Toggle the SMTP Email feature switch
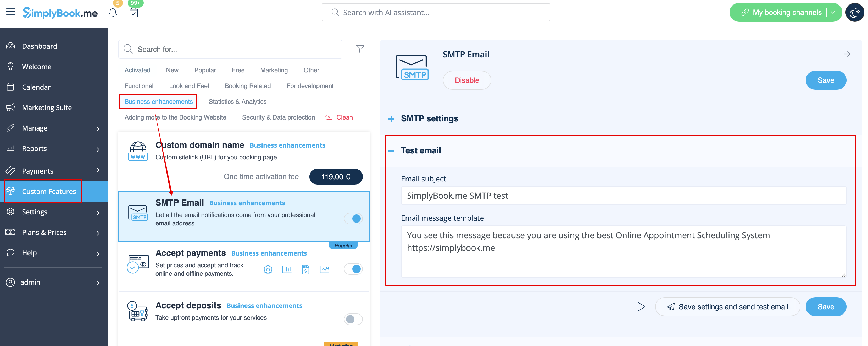Viewport: 868px width, 346px height. tap(353, 219)
